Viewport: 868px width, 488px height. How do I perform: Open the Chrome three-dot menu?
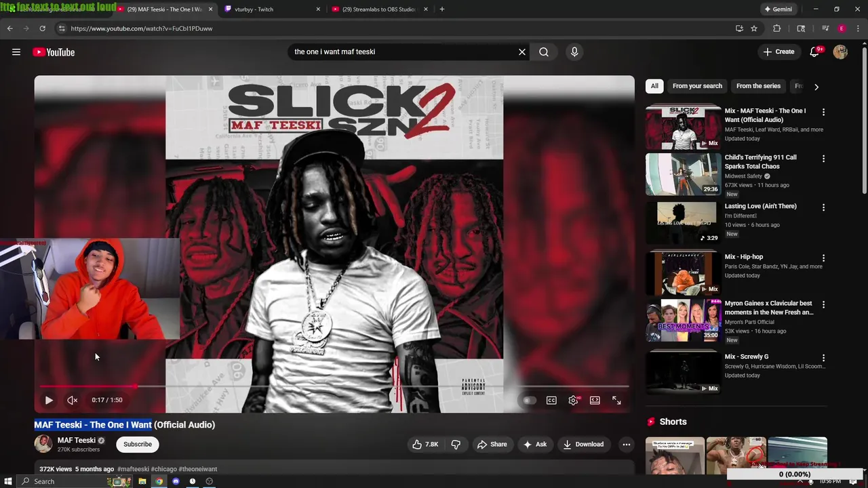coord(857,28)
